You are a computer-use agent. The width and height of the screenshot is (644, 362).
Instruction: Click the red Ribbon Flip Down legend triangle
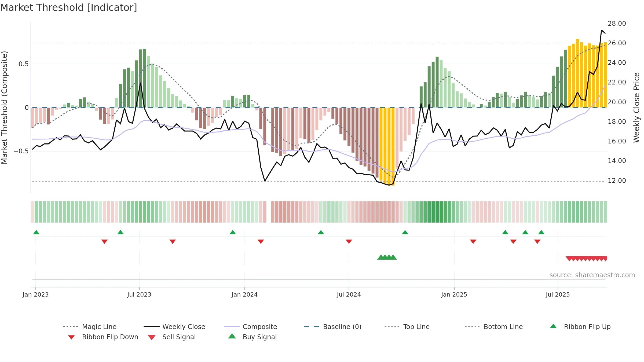click(x=71, y=337)
